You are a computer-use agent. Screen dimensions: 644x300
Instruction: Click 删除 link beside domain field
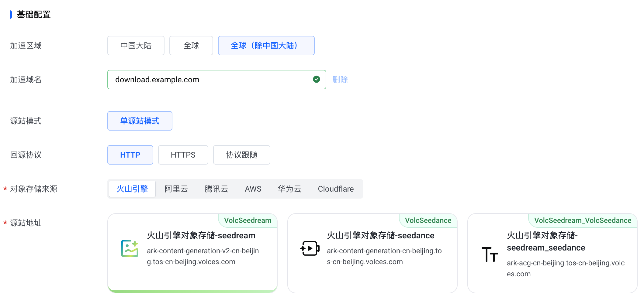coord(340,80)
